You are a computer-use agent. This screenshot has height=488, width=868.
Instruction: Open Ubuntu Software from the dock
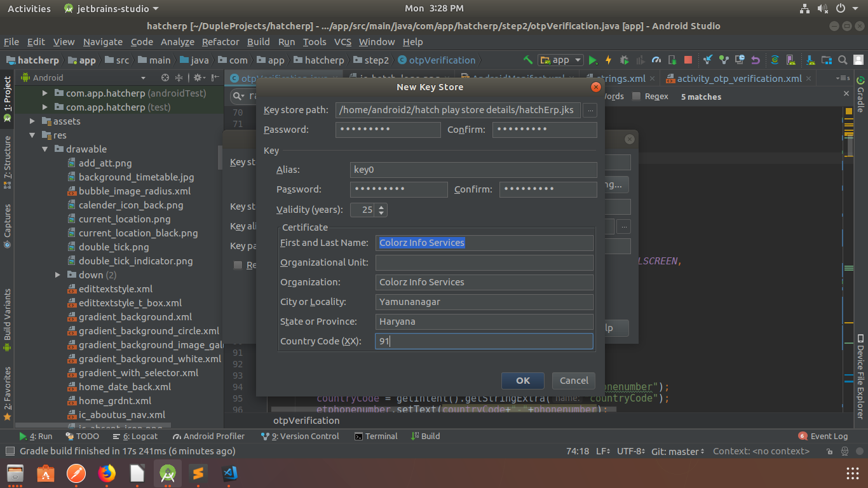pos(46,473)
